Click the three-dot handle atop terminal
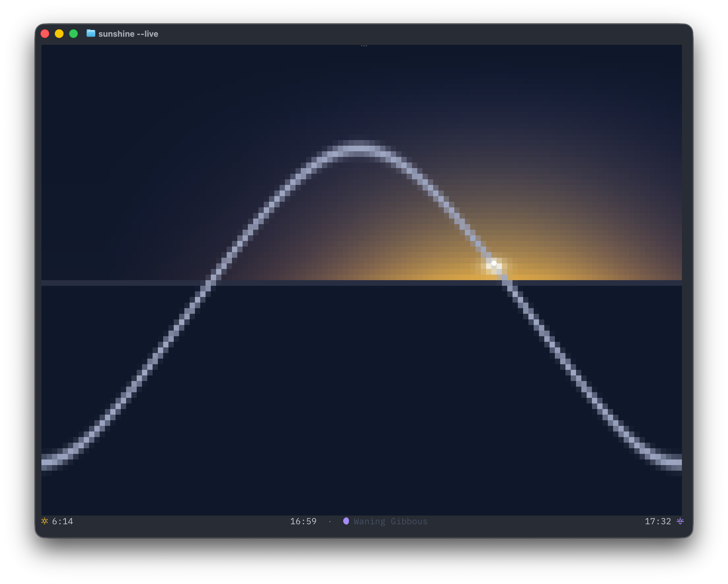728x584 pixels. point(364,45)
